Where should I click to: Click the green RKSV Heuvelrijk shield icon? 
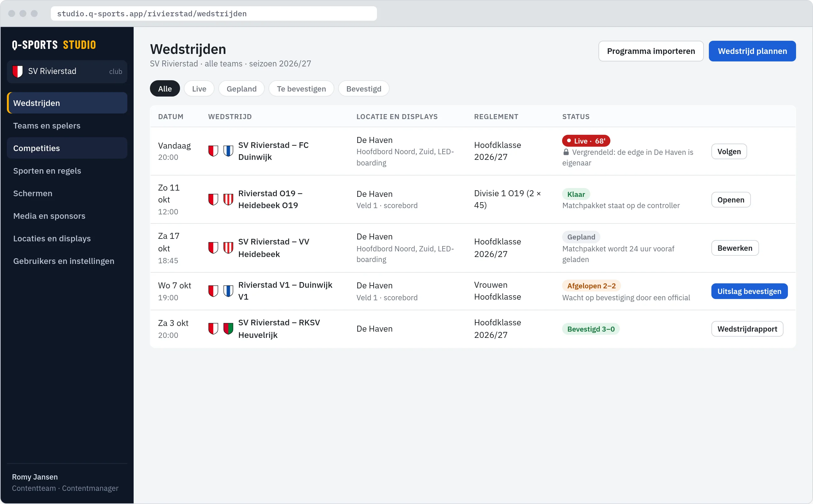[228, 329]
